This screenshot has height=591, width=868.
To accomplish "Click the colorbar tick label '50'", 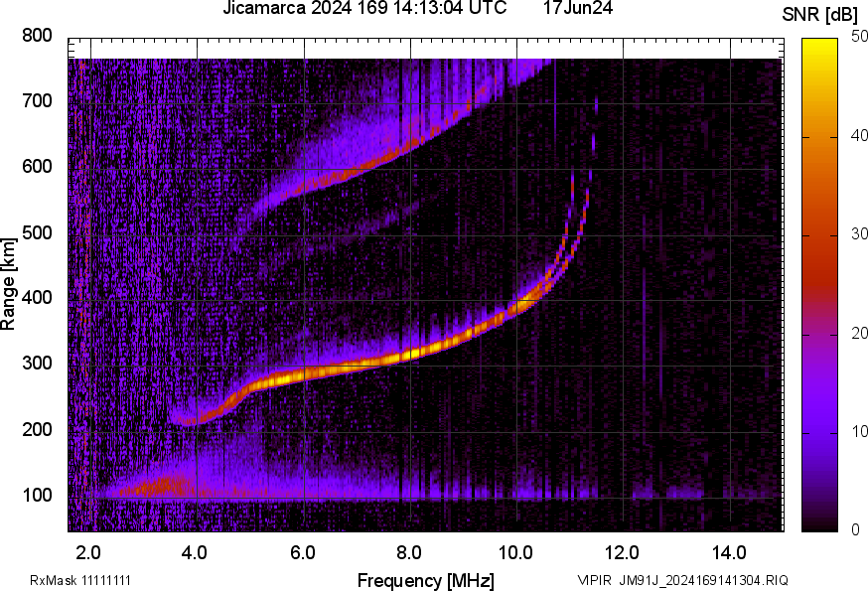I will click(x=859, y=37).
